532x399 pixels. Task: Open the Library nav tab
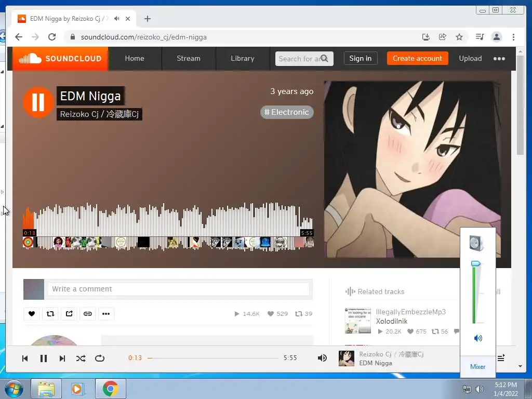tap(243, 58)
